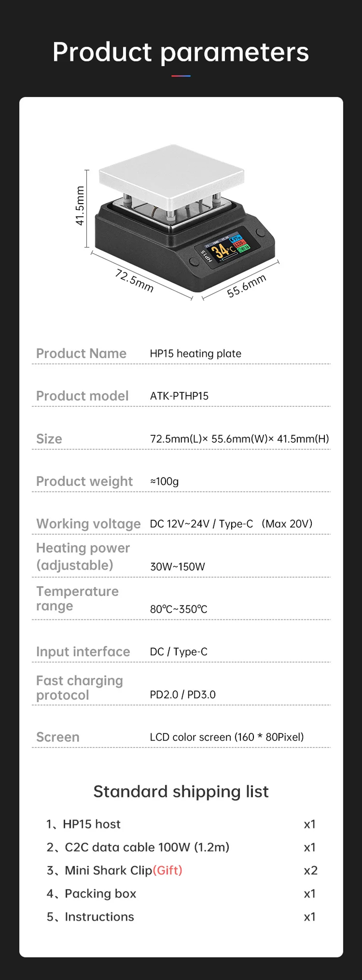Click the red "(Gift)" text
The height and width of the screenshot is (980, 362).
coord(167,870)
